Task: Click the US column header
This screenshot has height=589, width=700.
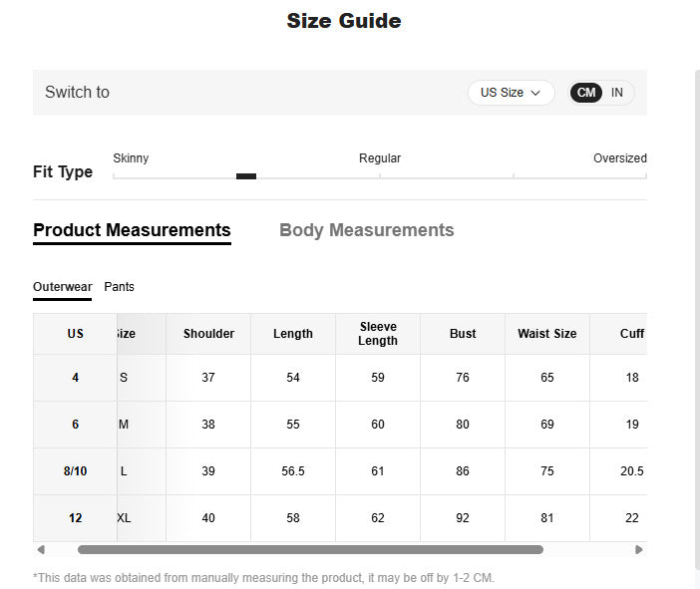Action: pyautogui.click(x=75, y=334)
